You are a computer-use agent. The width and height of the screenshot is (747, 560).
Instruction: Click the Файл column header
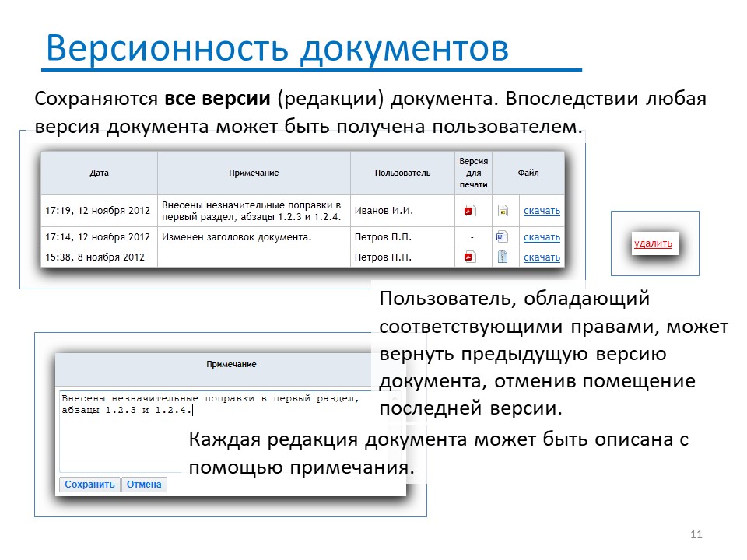tap(528, 173)
